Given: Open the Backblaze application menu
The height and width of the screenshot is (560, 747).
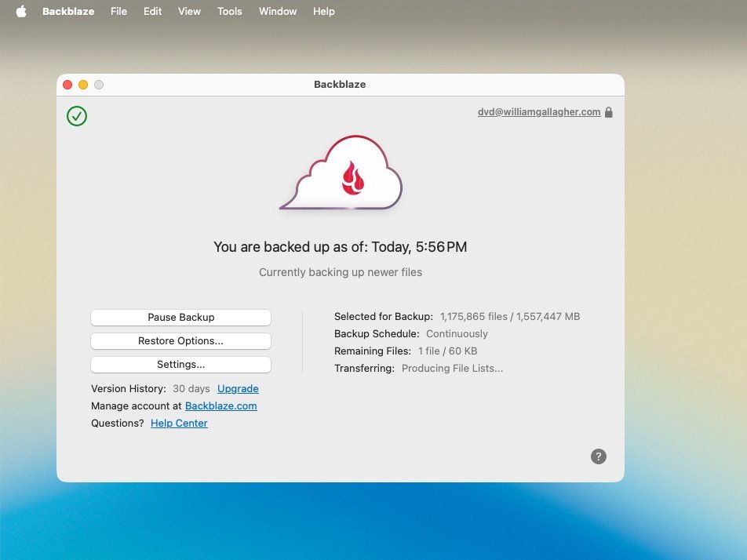Looking at the screenshot, I should click(68, 12).
